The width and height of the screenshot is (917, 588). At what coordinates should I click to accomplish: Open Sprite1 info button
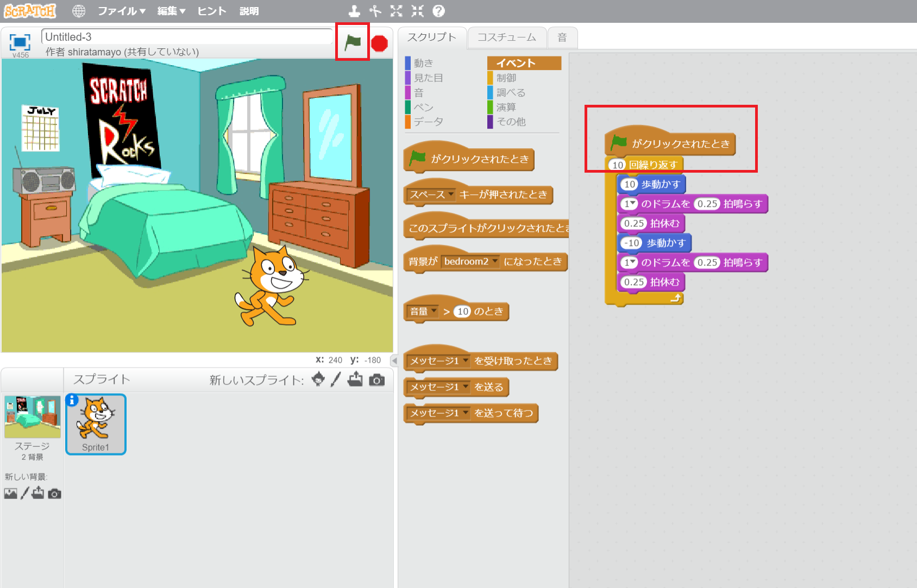click(x=72, y=400)
